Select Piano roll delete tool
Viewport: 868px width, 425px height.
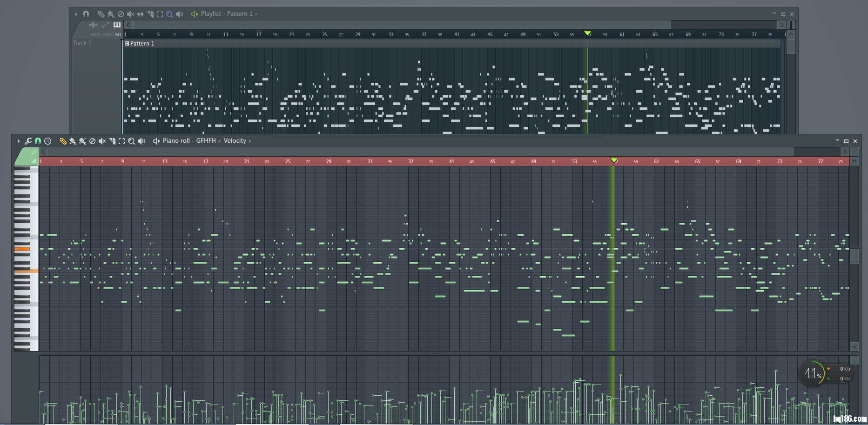point(92,141)
